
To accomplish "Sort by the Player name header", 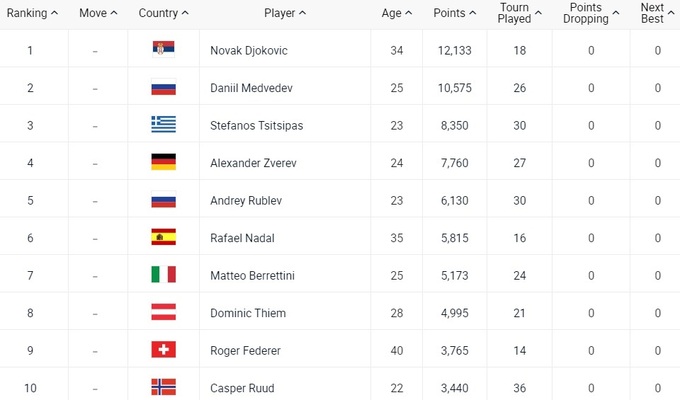I will coord(285,13).
